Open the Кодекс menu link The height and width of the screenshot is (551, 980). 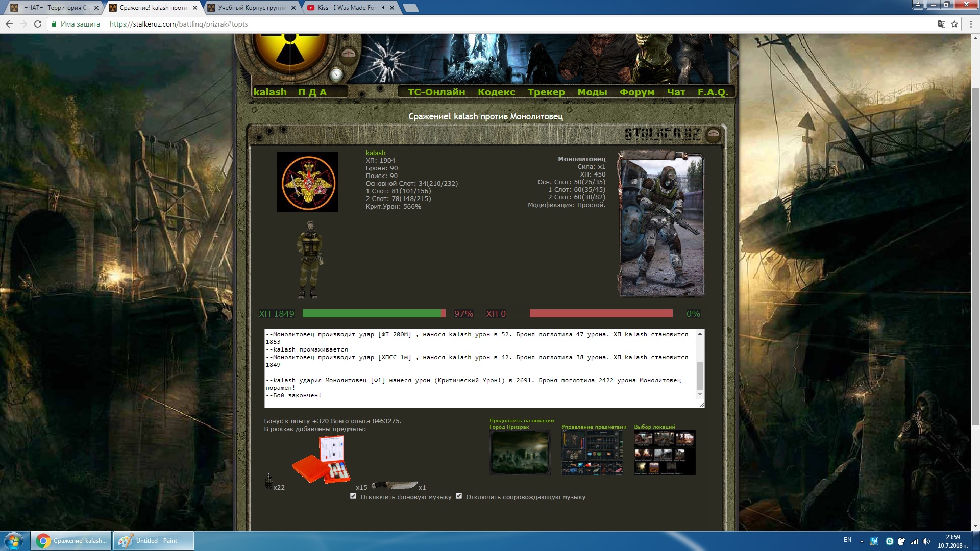(496, 92)
